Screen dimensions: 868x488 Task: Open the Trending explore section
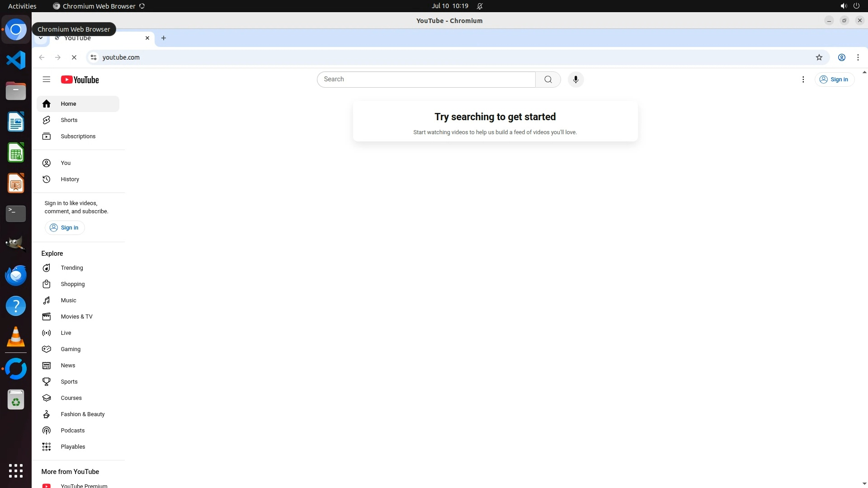71,268
